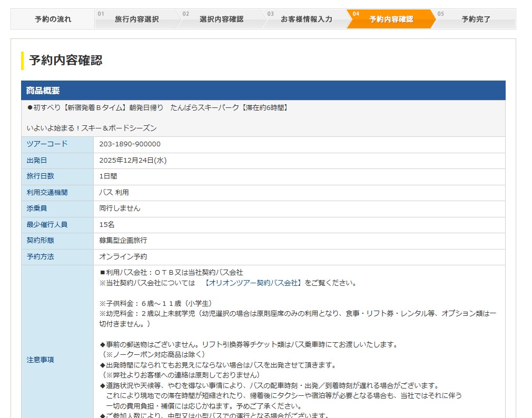Click the departure date 2025年12月24日(水)
This screenshot has height=418, width=532.
point(133,161)
